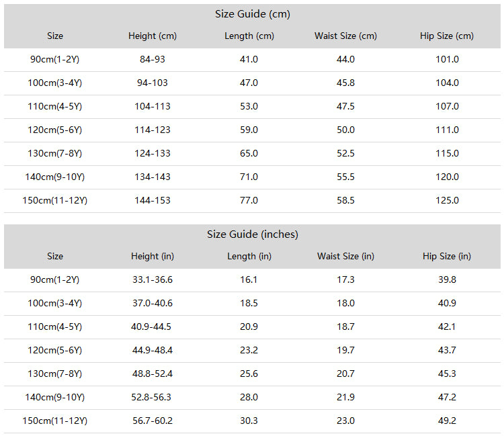
Task: Click the Waist Size (in) column header
Action: click(345, 257)
